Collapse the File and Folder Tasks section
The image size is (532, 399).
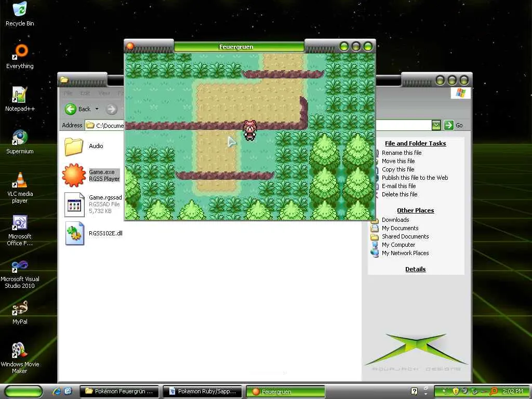click(x=415, y=143)
